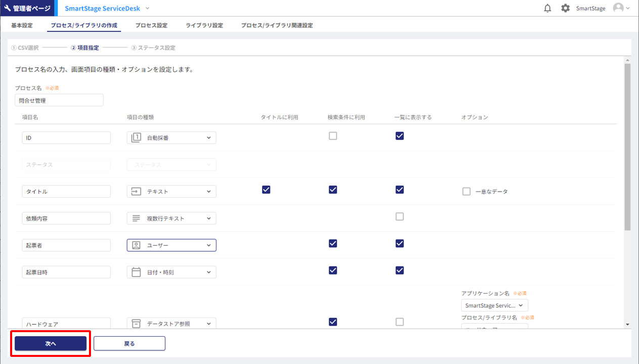639x364 pixels.
Task: Open the 起票者 ユーザー type dropdown
Action: 171,245
